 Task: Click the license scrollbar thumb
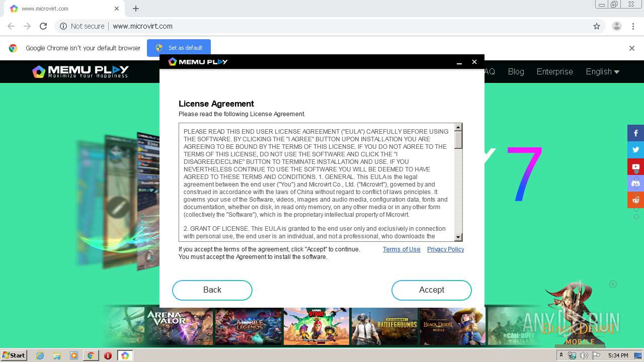tap(458, 140)
